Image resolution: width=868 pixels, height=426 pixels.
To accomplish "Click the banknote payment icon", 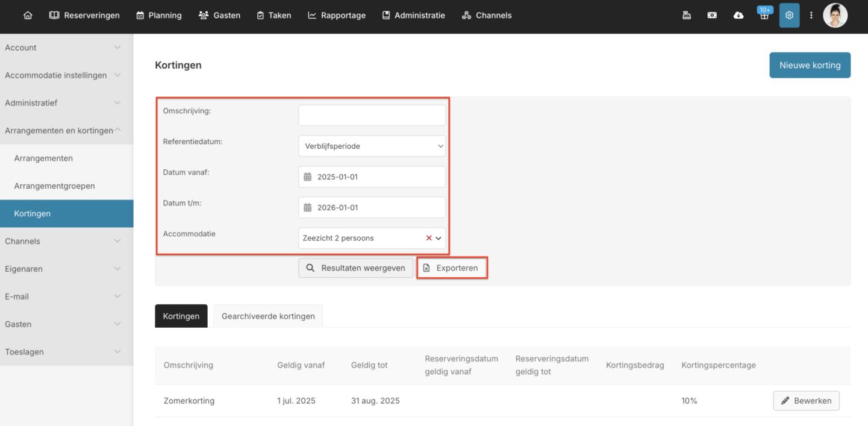I will pos(712,16).
